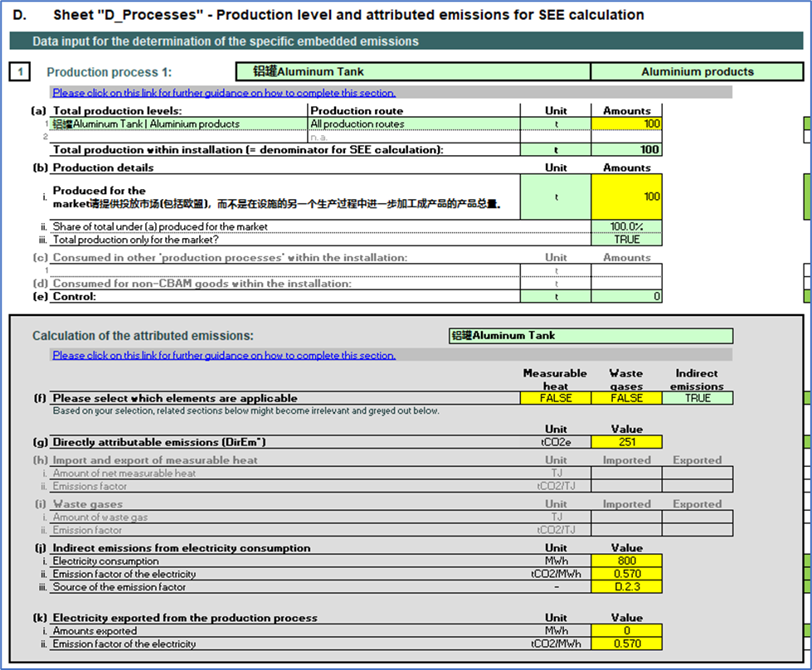Toggle the Waste gases FALSE cell
The image size is (812, 670).
[x=626, y=398]
